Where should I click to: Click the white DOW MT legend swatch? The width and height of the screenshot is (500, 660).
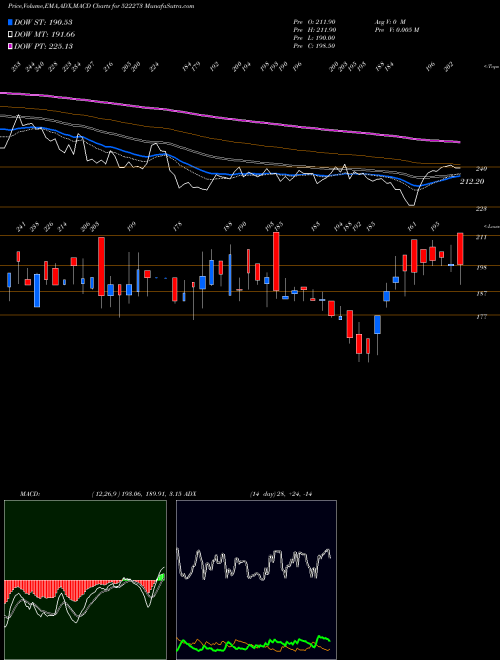point(10,34)
